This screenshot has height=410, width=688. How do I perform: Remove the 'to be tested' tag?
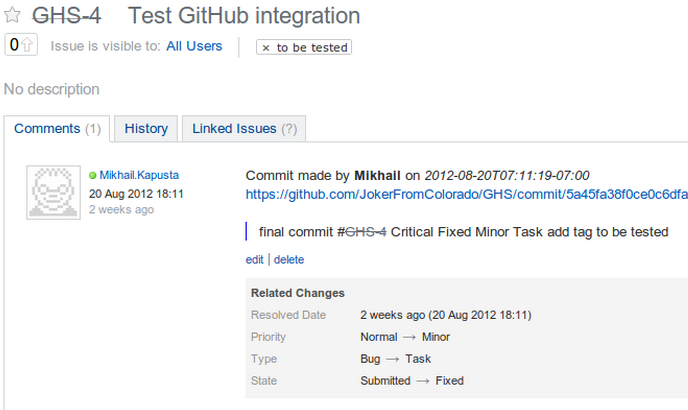click(265, 48)
